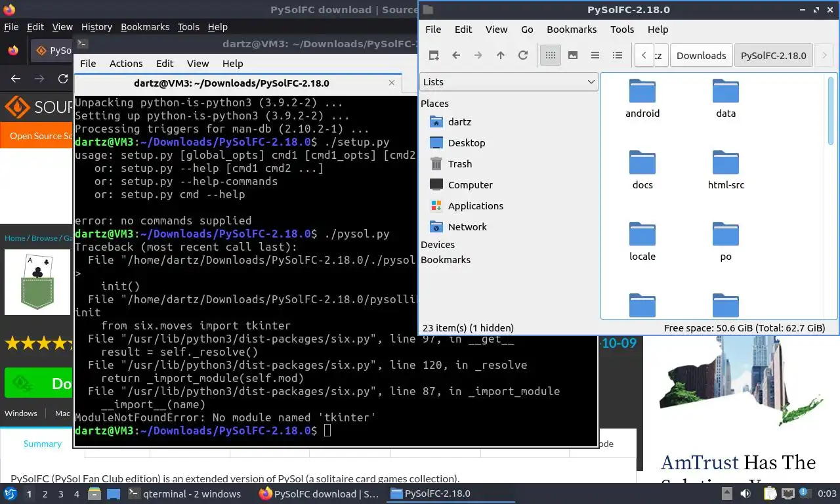Open Firefox Bookmarks menu
This screenshot has height=504, width=840.
(x=145, y=27)
